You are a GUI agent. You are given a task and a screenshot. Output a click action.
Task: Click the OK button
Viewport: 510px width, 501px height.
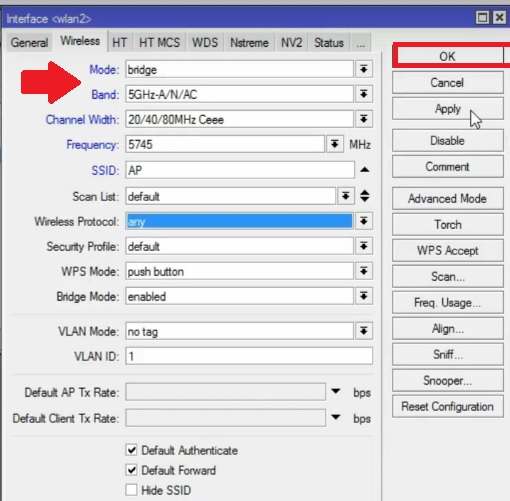pyautogui.click(x=448, y=56)
